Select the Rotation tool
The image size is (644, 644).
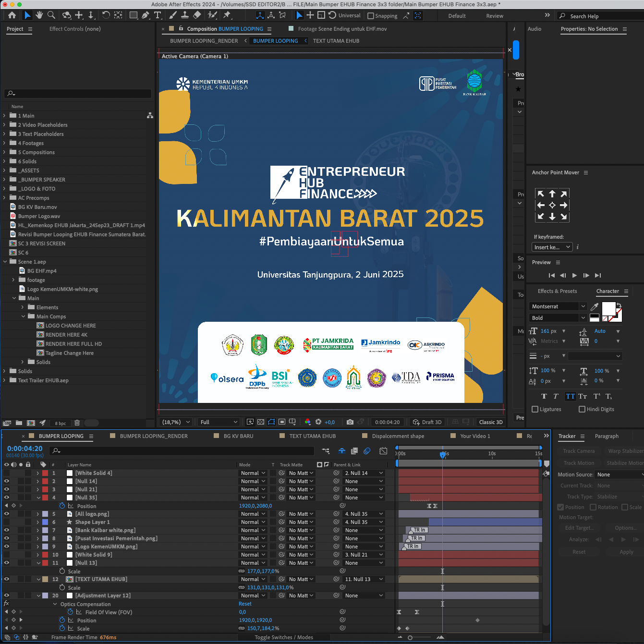click(x=106, y=15)
